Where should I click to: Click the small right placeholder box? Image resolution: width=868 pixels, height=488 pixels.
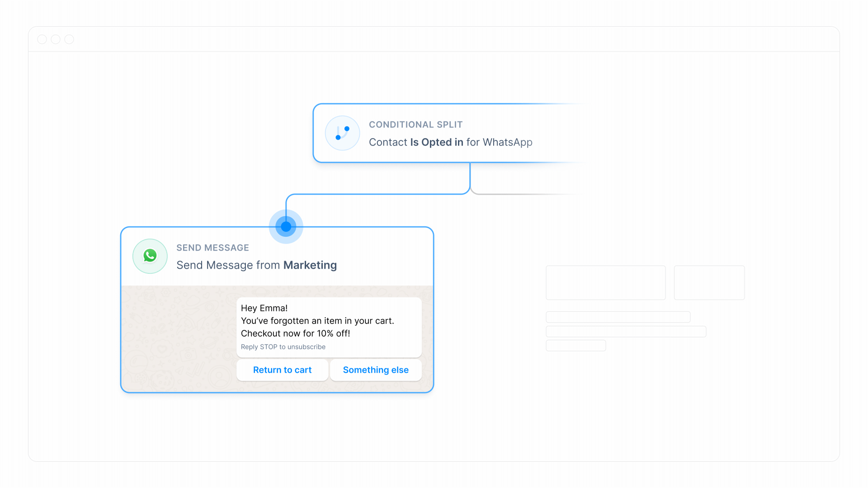[709, 282]
